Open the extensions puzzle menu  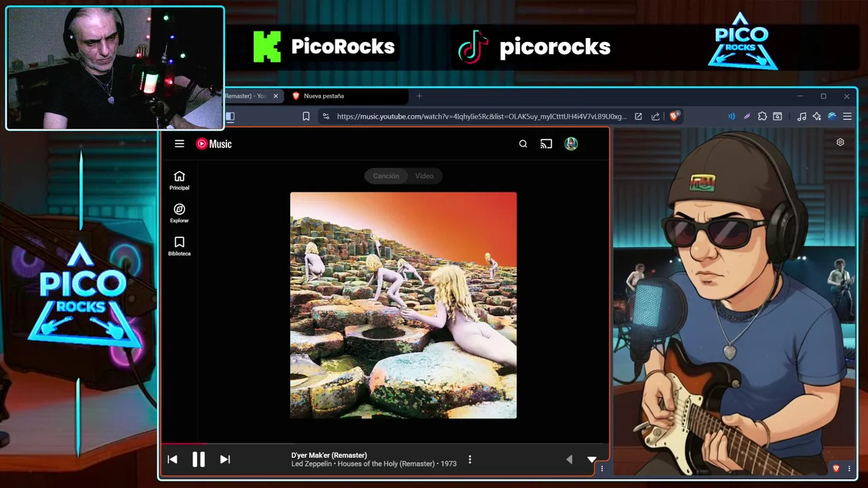[x=762, y=117]
